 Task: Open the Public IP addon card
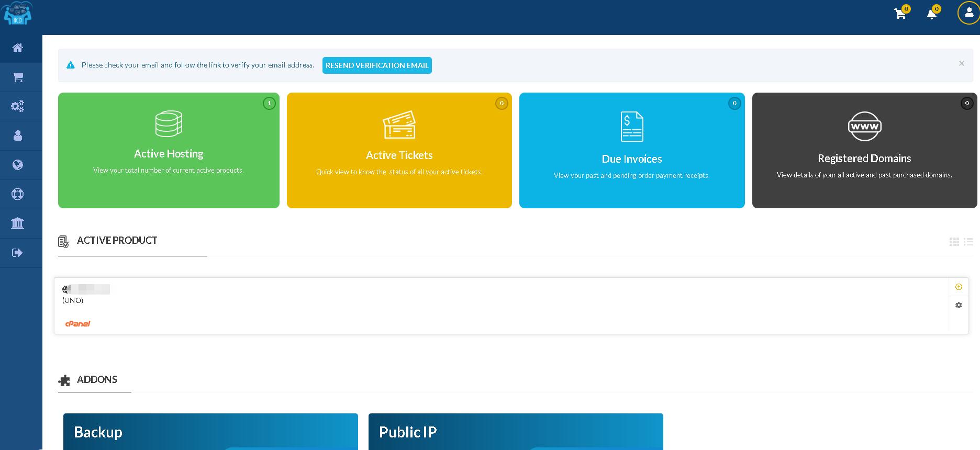click(x=516, y=432)
